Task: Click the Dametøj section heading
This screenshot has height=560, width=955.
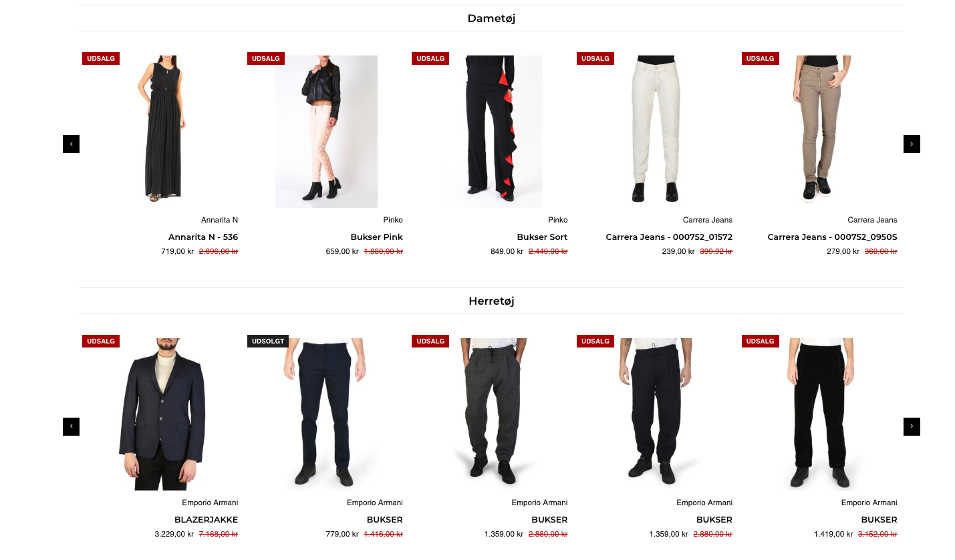Action: (491, 18)
